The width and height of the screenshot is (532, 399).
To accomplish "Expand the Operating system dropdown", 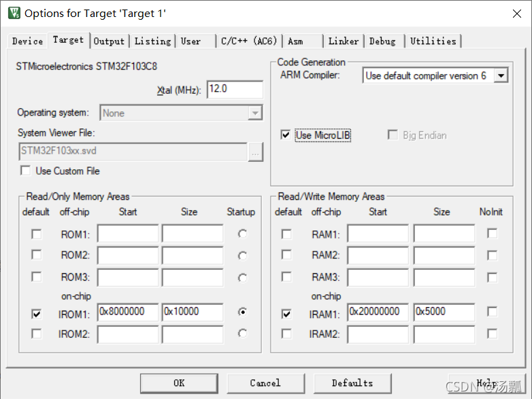I will pyautogui.click(x=255, y=113).
